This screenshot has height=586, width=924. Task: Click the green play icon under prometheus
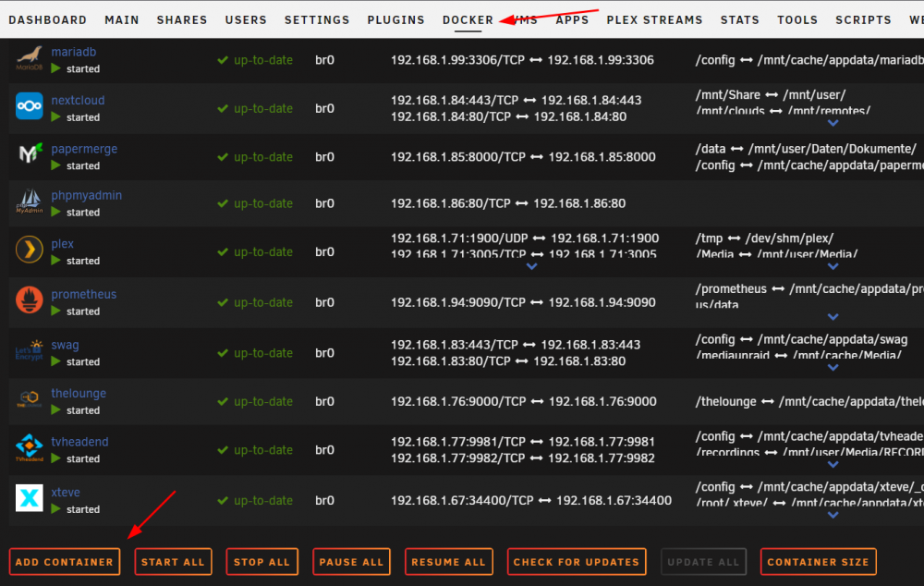(56, 311)
